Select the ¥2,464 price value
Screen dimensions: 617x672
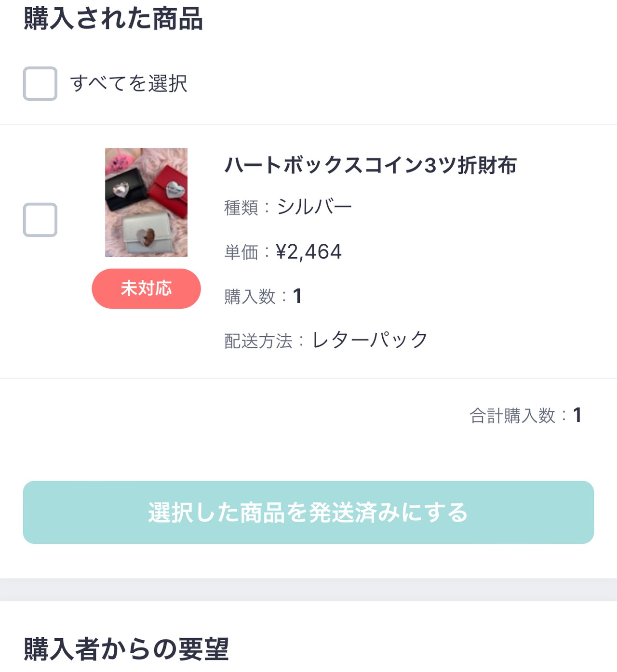coord(309,252)
